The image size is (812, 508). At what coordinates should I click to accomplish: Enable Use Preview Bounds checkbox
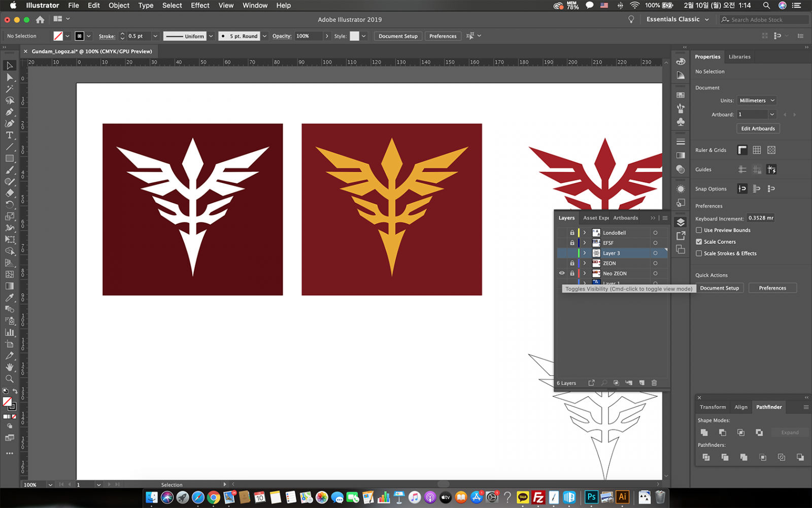pyautogui.click(x=699, y=230)
